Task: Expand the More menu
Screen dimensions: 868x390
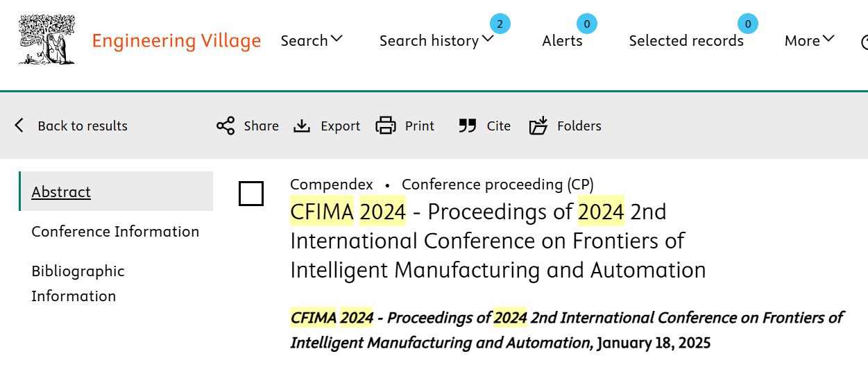Action: [810, 40]
